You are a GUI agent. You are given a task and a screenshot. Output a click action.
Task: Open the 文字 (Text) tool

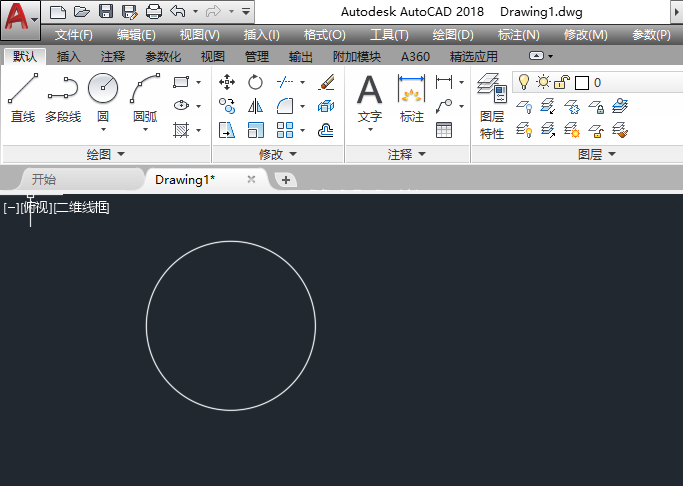pos(370,98)
